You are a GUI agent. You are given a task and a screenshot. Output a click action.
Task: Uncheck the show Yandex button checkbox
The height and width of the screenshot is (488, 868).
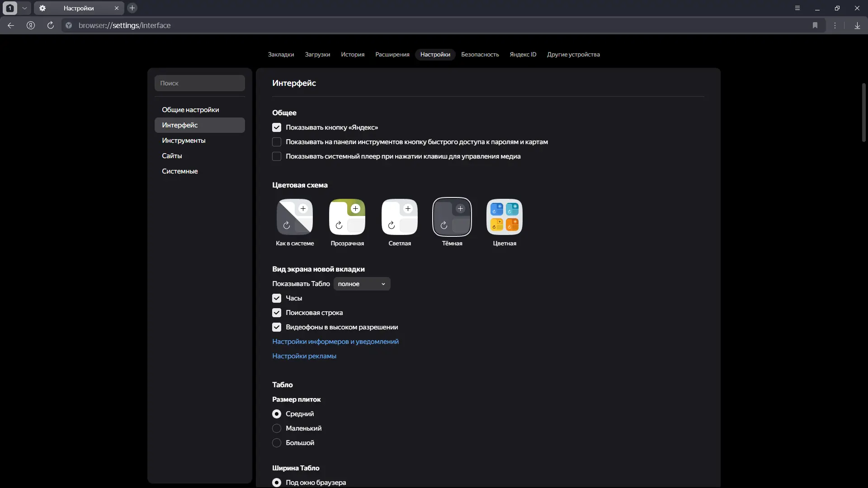pos(277,127)
